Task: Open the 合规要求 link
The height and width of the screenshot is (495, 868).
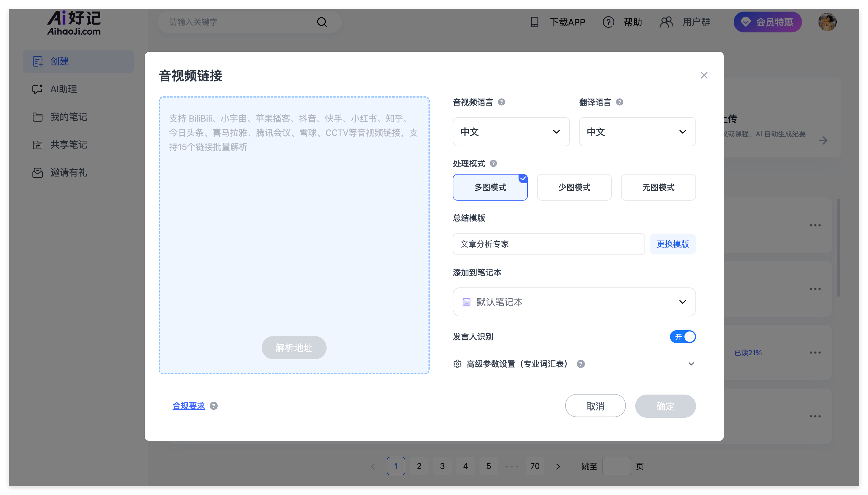Action: pos(188,406)
